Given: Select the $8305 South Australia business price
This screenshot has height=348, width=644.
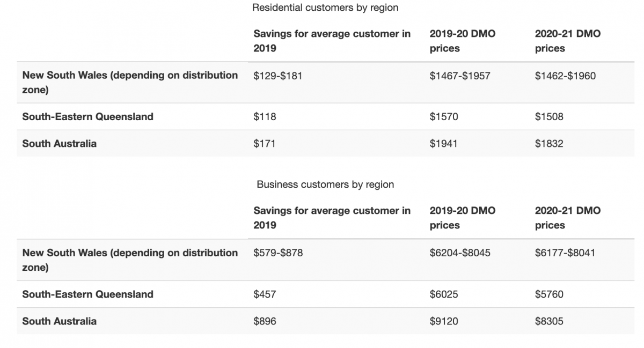Looking at the screenshot, I should click(x=549, y=321).
